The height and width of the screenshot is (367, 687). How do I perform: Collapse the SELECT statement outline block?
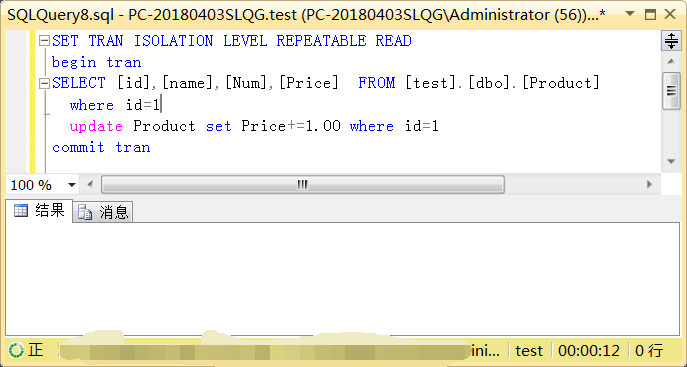44,83
